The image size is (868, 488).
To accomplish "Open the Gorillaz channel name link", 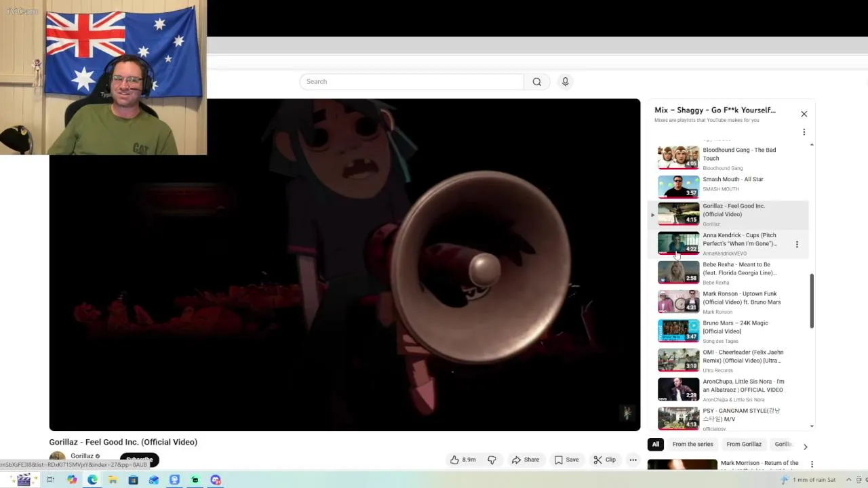I will click(x=82, y=456).
